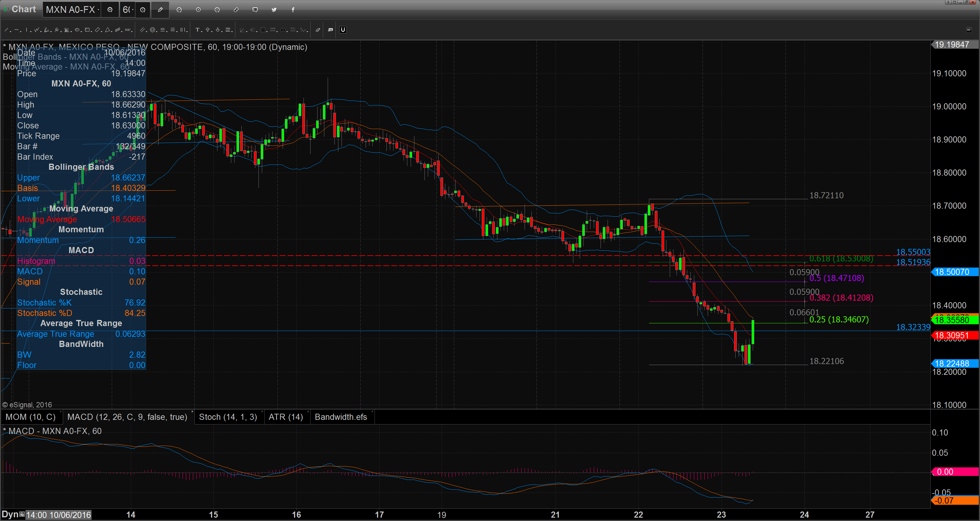The height and width of the screenshot is (521, 980).
Task: Select the vertical line tool
Action: pyautogui.click(x=27, y=30)
